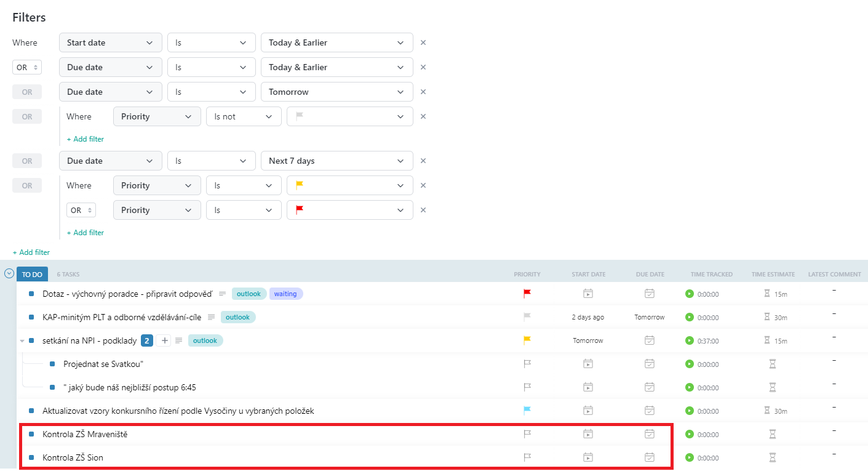Start timer on setkání na NPI task
The image size is (868, 471).
(x=689, y=340)
